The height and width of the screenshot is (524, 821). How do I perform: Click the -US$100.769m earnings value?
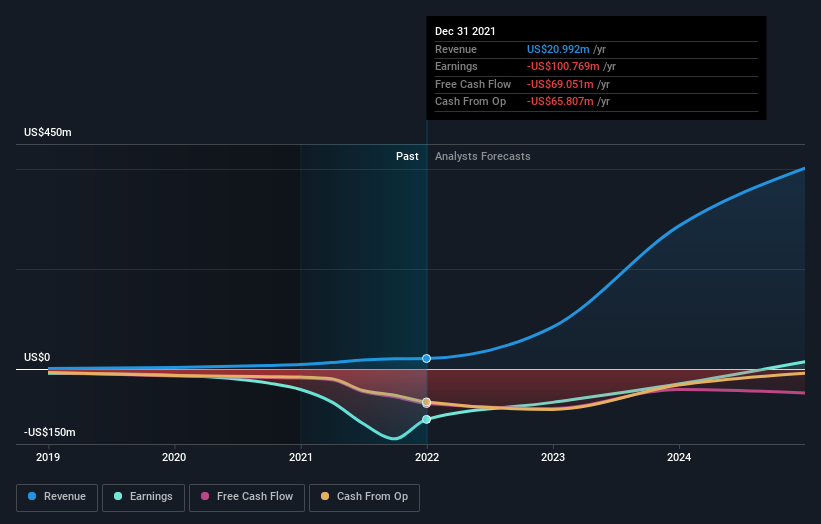(563, 66)
